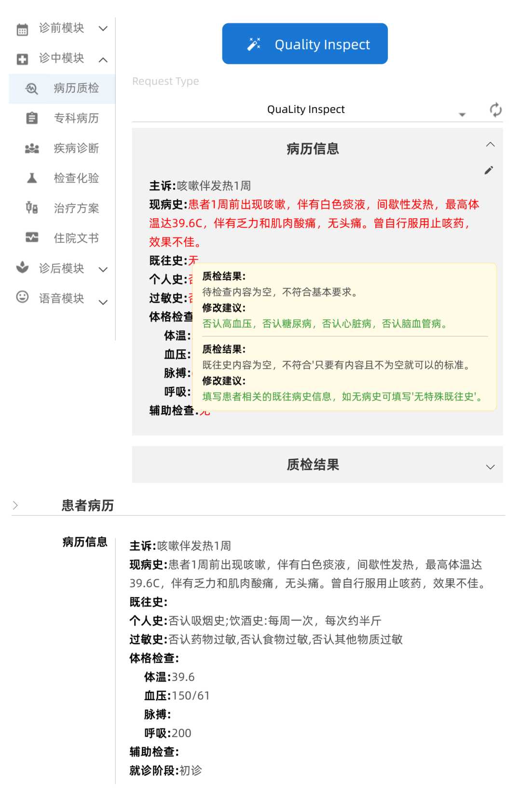
Task: Click the flask icon for 检查化验
Action: coord(32,178)
